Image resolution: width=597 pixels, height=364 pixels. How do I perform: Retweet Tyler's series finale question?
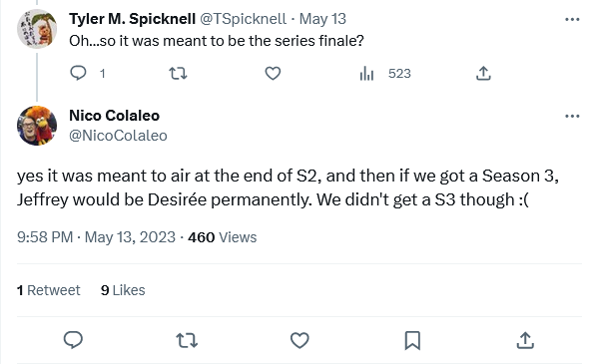pyautogui.click(x=178, y=73)
